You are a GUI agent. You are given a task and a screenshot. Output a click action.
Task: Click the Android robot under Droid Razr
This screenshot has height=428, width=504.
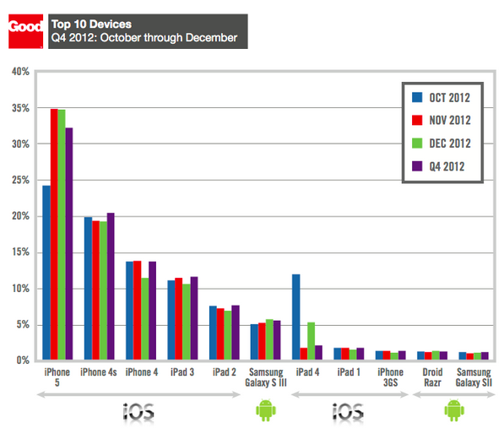[454, 410]
